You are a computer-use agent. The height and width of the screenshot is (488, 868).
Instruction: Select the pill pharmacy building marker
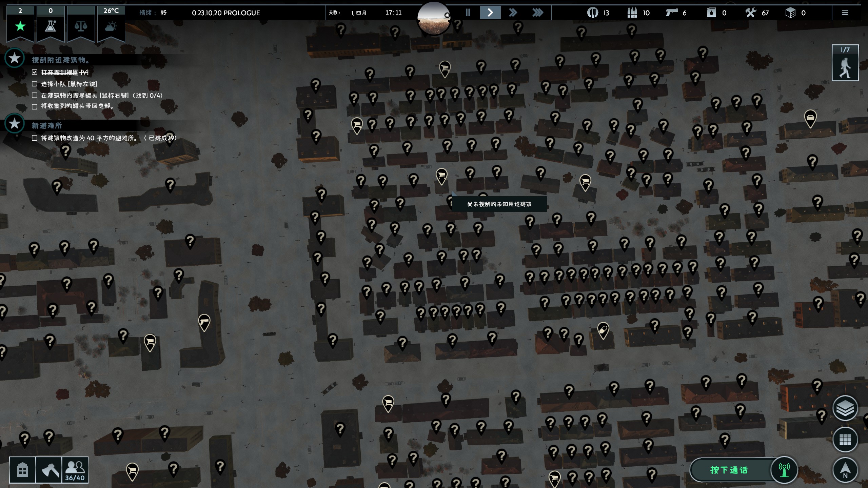[603, 329]
